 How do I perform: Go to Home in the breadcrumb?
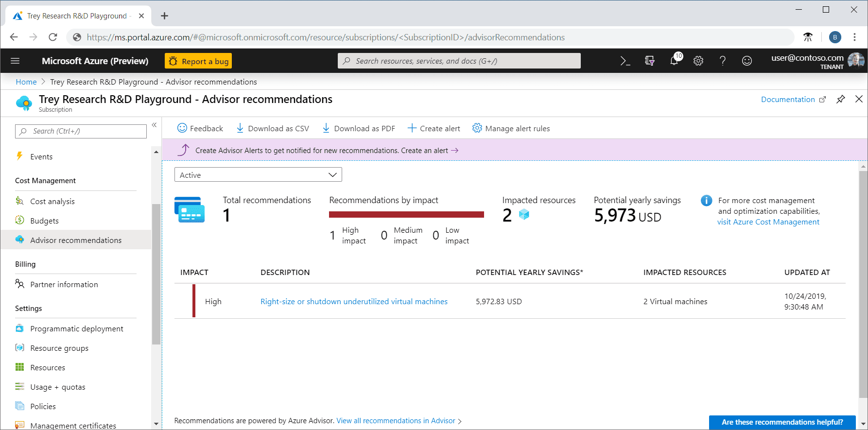[x=26, y=82]
